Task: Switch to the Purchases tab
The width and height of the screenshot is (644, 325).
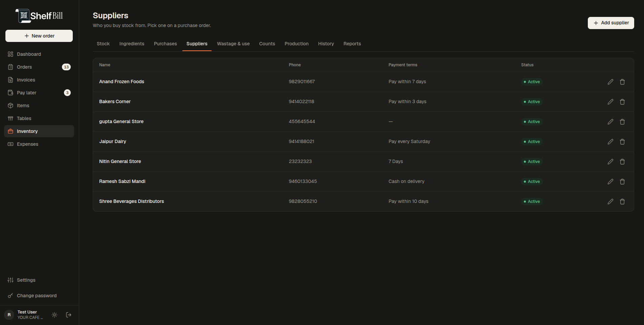Action: (x=165, y=44)
